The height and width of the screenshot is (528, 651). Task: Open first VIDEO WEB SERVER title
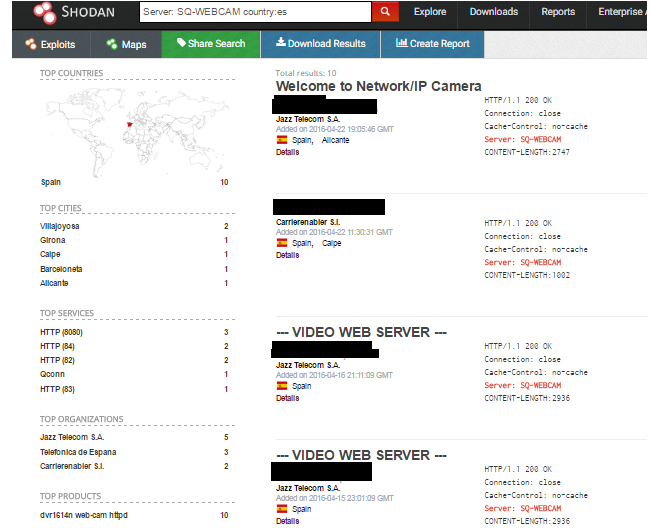[x=361, y=332]
